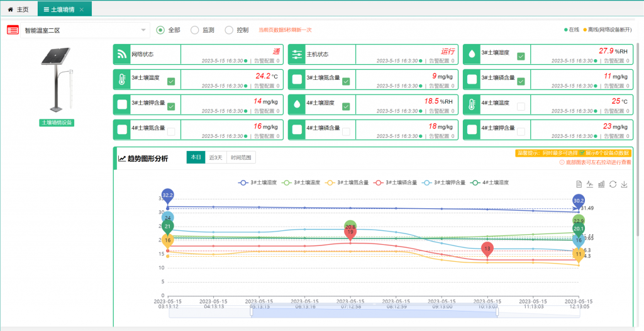Click the red list icon beside area selector
Viewport: 644px width, 331px height.
(13, 30)
